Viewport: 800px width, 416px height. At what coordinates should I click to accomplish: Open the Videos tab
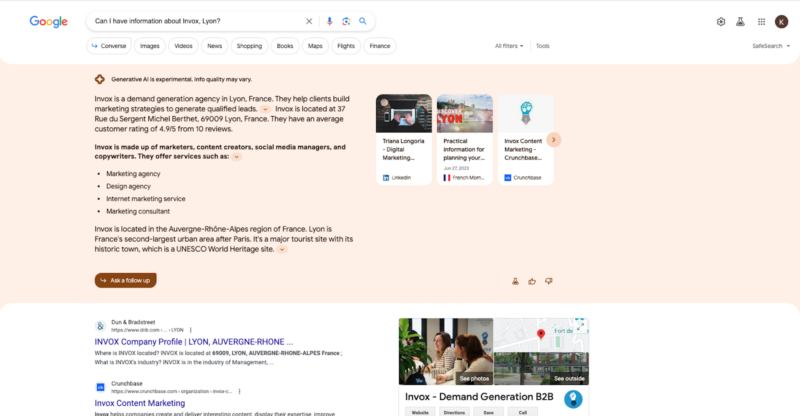pos(183,46)
